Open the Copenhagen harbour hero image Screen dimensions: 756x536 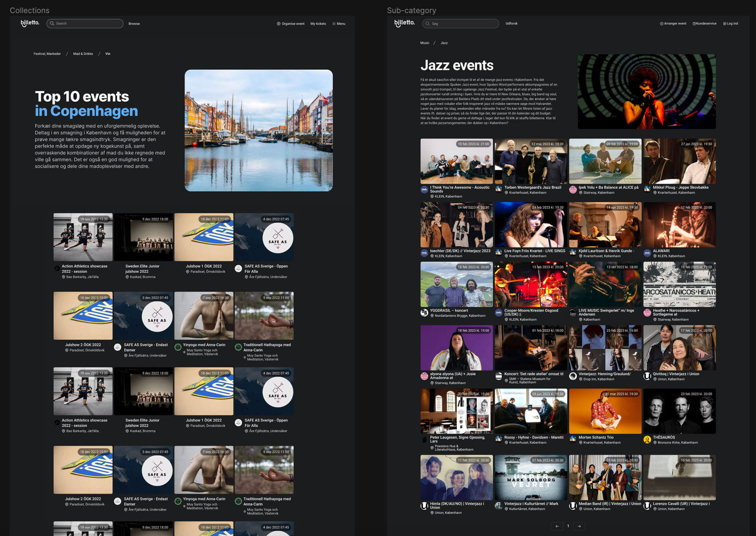click(x=259, y=130)
